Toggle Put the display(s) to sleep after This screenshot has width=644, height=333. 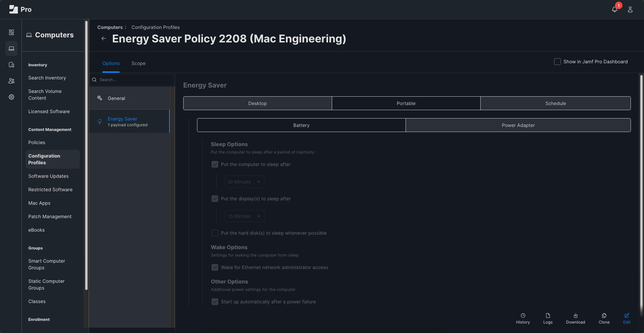215,199
